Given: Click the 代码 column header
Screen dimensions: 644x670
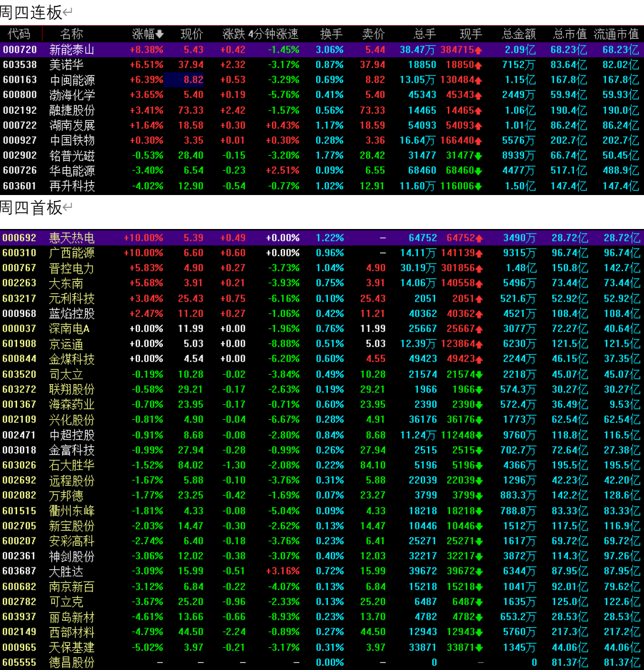Looking at the screenshot, I should click(x=19, y=34).
